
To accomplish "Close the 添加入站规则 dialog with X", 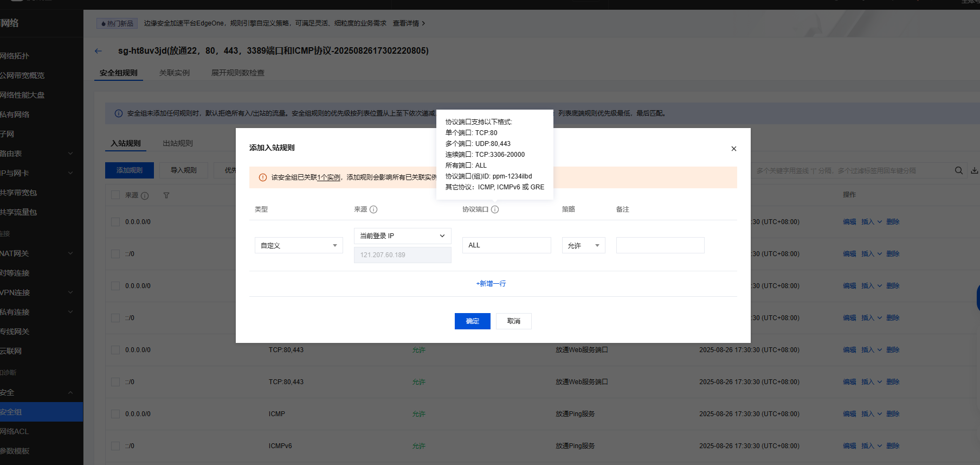I will click(x=733, y=149).
